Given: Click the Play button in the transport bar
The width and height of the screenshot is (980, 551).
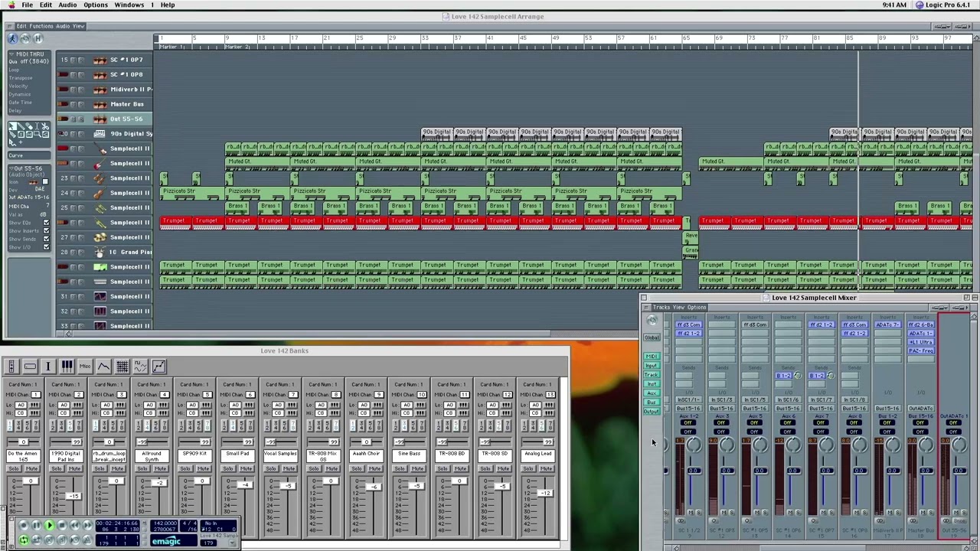Looking at the screenshot, I should tap(50, 525).
